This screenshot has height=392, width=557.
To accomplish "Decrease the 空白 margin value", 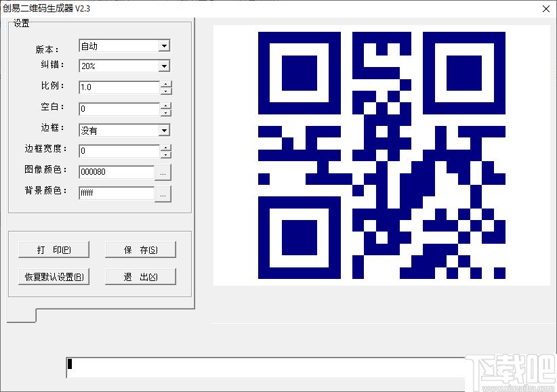I will [166, 112].
